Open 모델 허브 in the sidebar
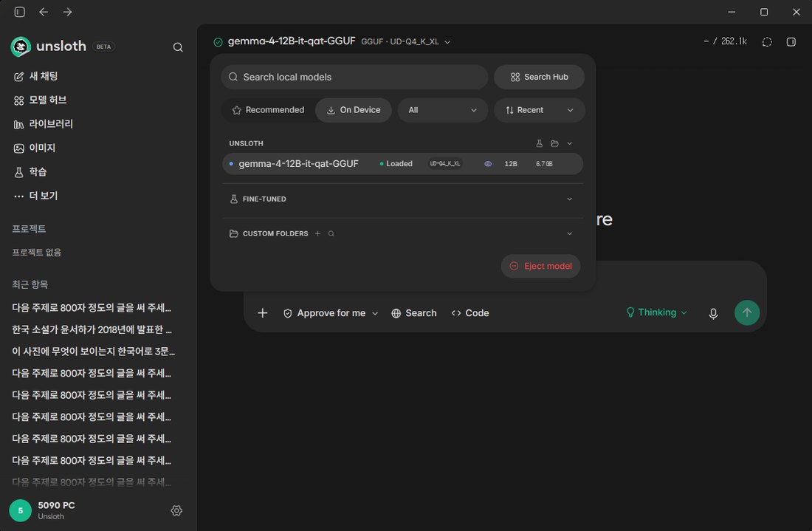The height and width of the screenshot is (531, 812). pyautogui.click(x=40, y=100)
